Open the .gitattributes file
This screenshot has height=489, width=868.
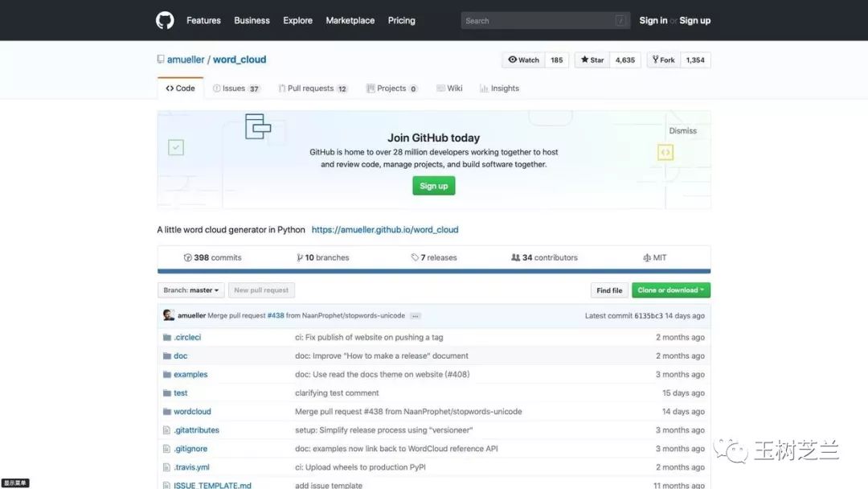[197, 429]
